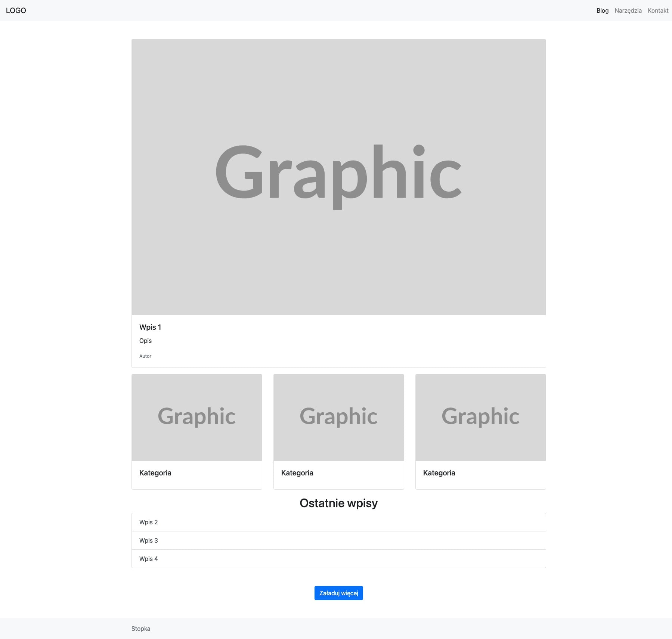
Task: Open Wpis 4 in recent posts list
Action: [338, 559]
